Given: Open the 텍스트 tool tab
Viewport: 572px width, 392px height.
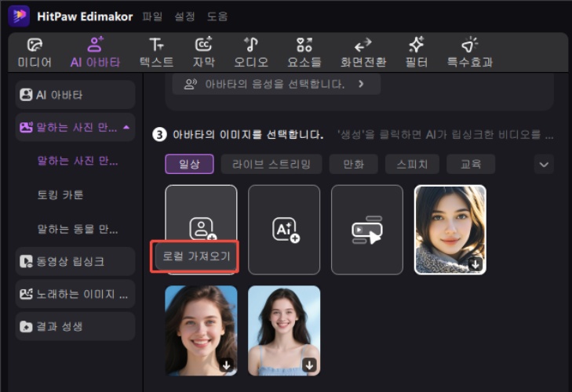Looking at the screenshot, I should coord(156,53).
